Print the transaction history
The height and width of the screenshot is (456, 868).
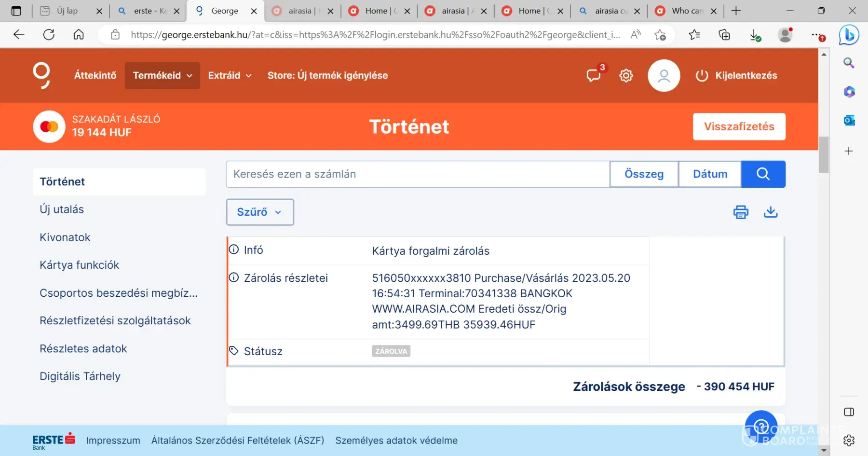pos(741,212)
